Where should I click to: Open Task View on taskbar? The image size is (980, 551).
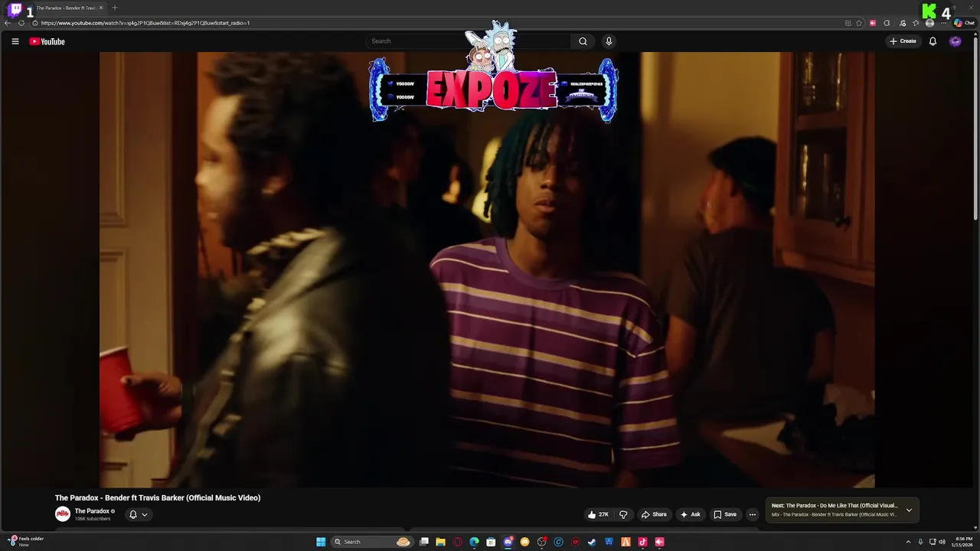click(x=423, y=542)
